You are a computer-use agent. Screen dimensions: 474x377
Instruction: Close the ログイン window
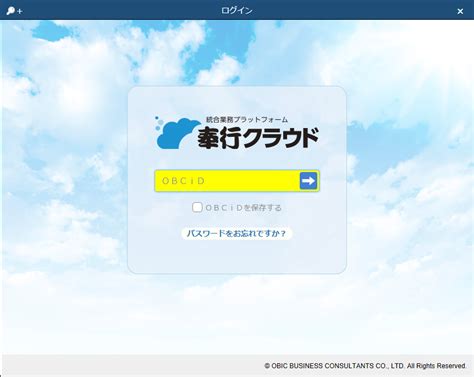click(460, 11)
